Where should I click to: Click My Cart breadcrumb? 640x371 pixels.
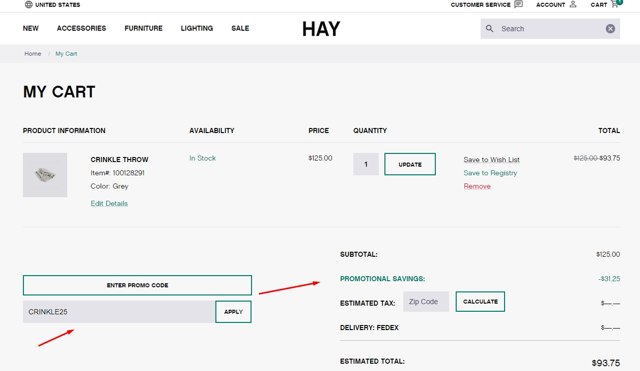(x=66, y=53)
